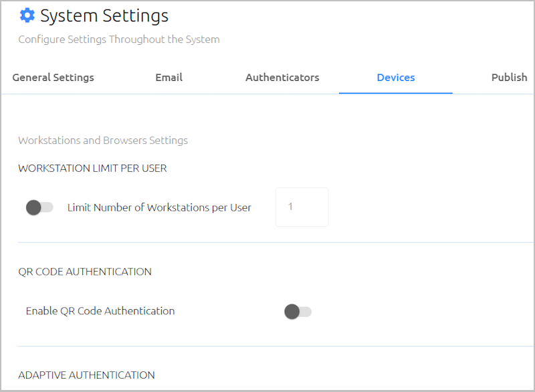Click 'Workstations and Browsers Settings' heading
The height and width of the screenshot is (392, 535).
(103, 140)
